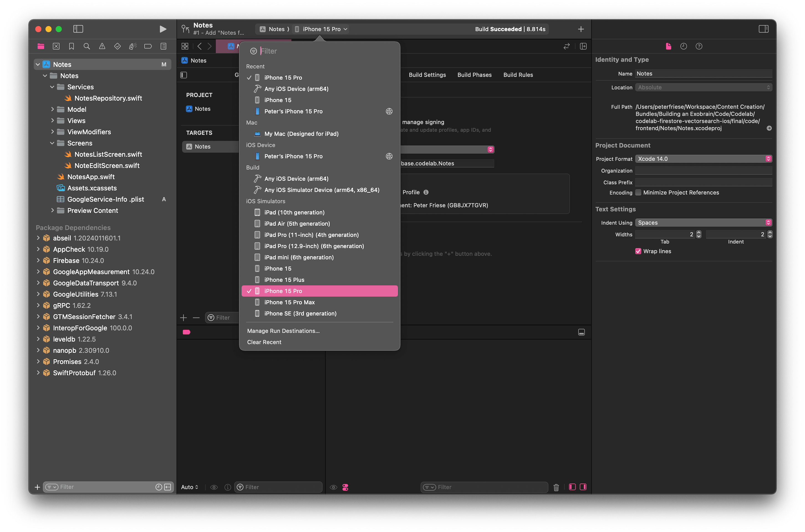
Task: Click the Xcode scheme selector icon
Action: click(262, 28)
